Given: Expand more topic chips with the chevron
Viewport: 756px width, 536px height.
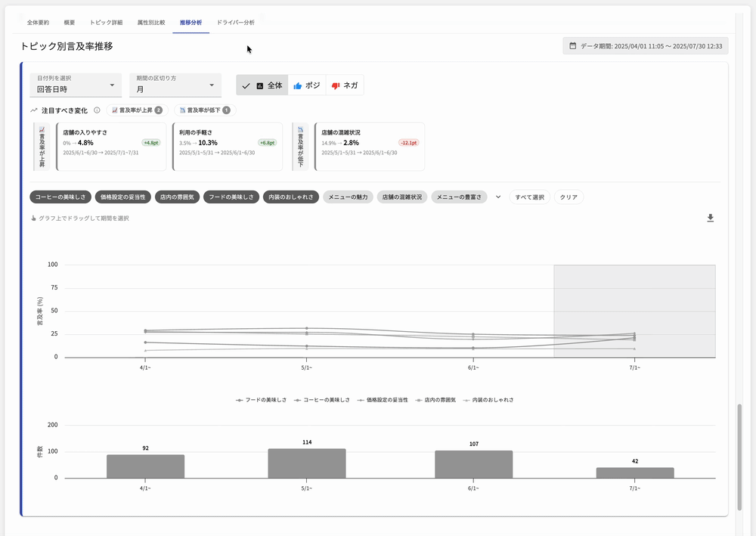Looking at the screenshot, I should point(498,197).
